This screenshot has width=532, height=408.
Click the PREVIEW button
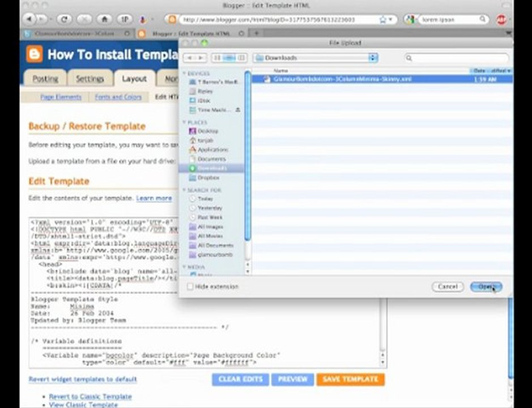tap(292, 379)
